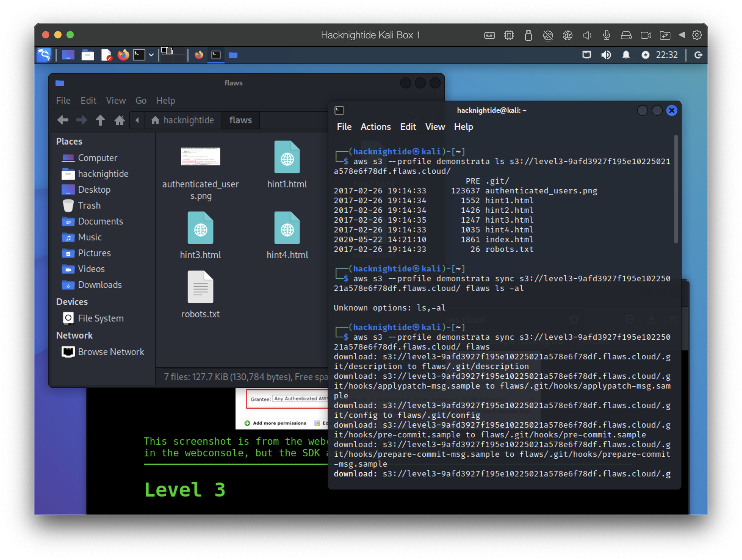Screen dimensions: 742x560
Task: Click the back arrow in file manager
Action: [63, 120]
